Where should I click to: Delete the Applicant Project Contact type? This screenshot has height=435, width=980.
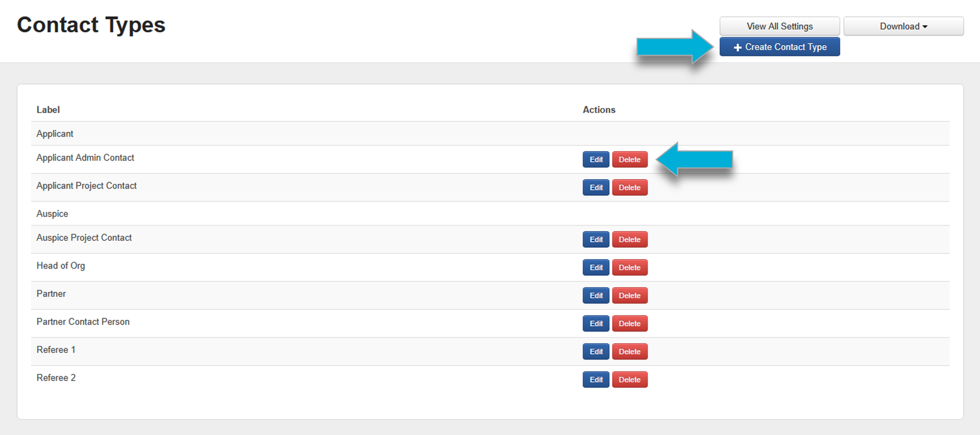pyautogui.click(x=629, y=188)
